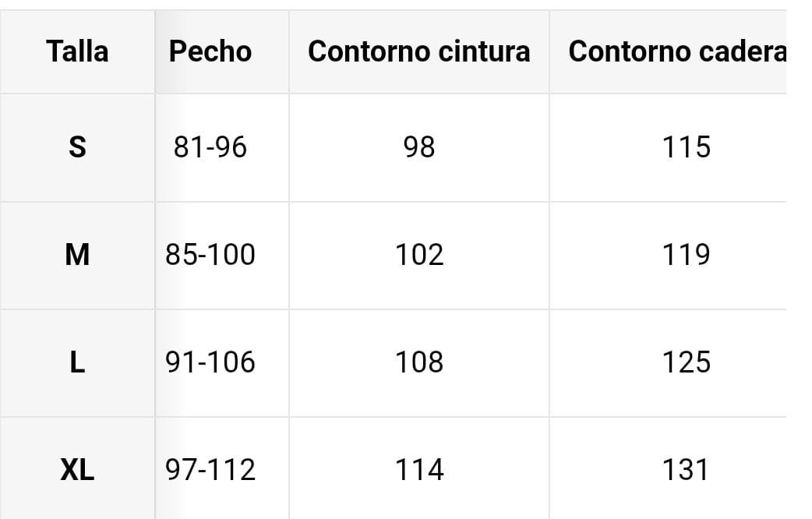Select the size L row label
The image size is (812, 519).
pos(77,362)
